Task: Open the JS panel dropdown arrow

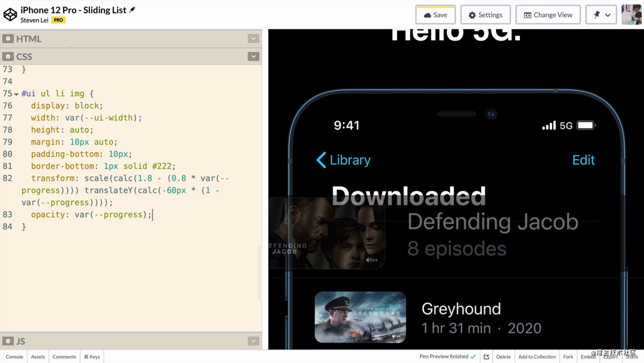Action: point(253,341)
